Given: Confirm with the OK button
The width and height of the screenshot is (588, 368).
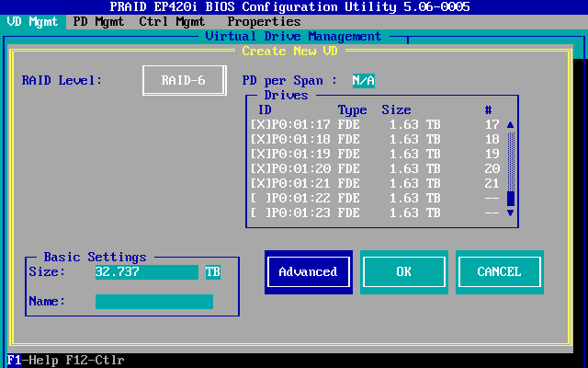Looking at the screenshot, I should point(404,272).
